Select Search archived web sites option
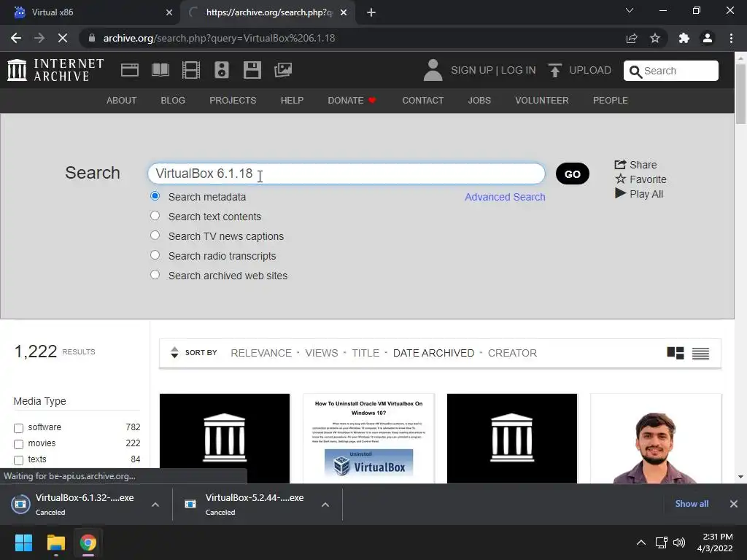The image size is (747, 560). click(155, 275)
